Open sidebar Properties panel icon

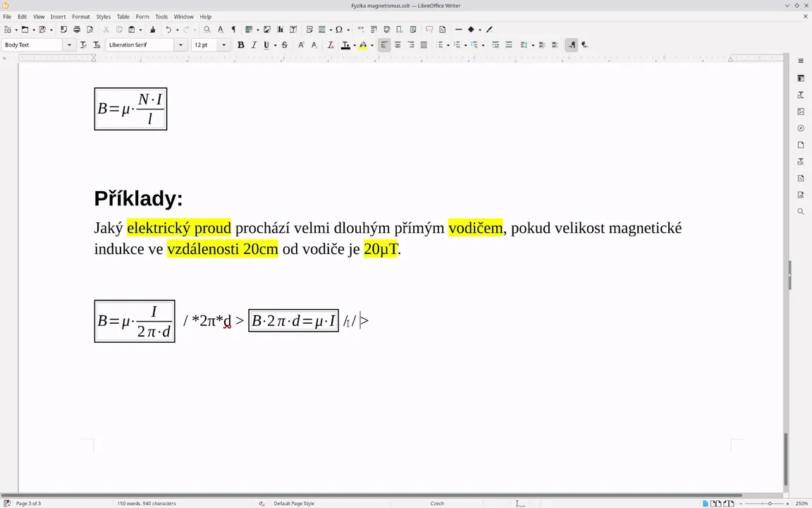(x=801, y=78)
